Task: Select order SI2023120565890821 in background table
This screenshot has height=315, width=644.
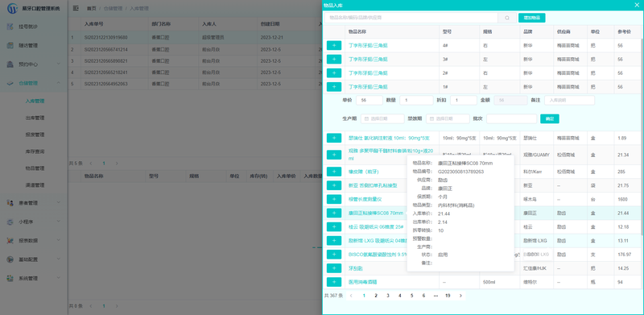Action: tap(106, 61)
